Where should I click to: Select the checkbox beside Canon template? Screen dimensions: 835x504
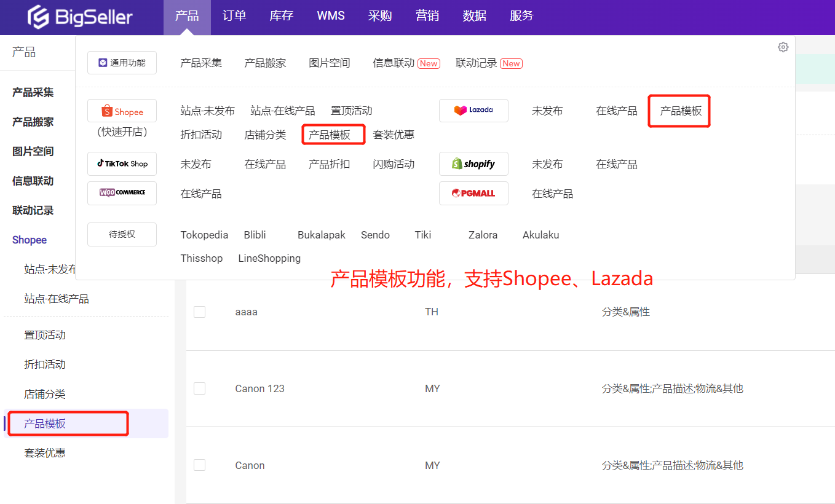pyautogui.click(x=199, y=465)
